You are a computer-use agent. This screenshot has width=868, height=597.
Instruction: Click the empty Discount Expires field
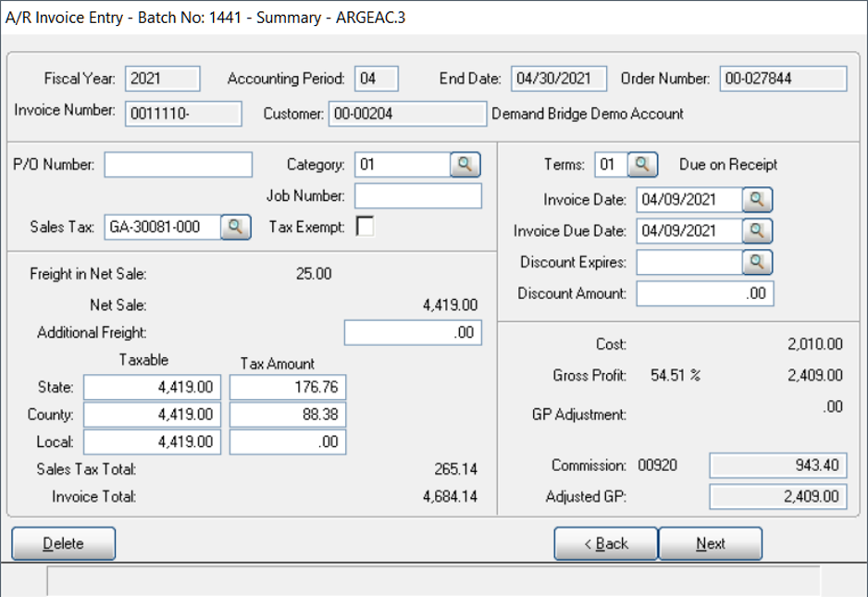click(x=689, y=263)
